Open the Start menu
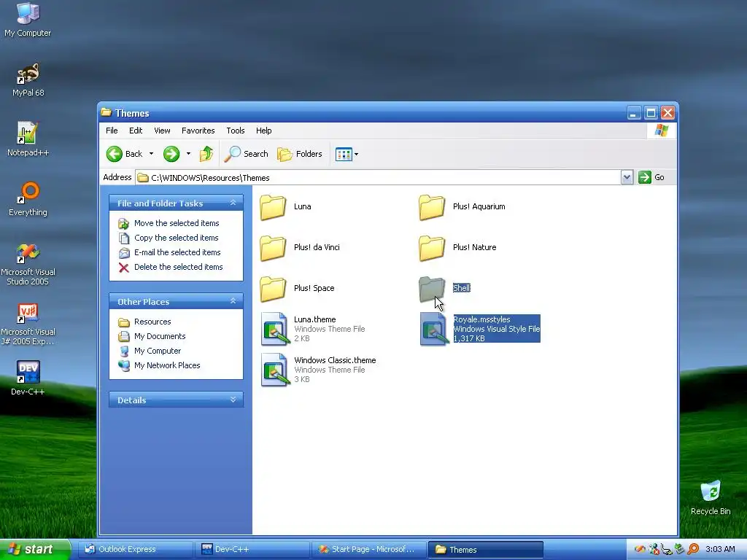The width and height of the screenshot is (747, 560). pyautogui.click(x=34, y=550)
